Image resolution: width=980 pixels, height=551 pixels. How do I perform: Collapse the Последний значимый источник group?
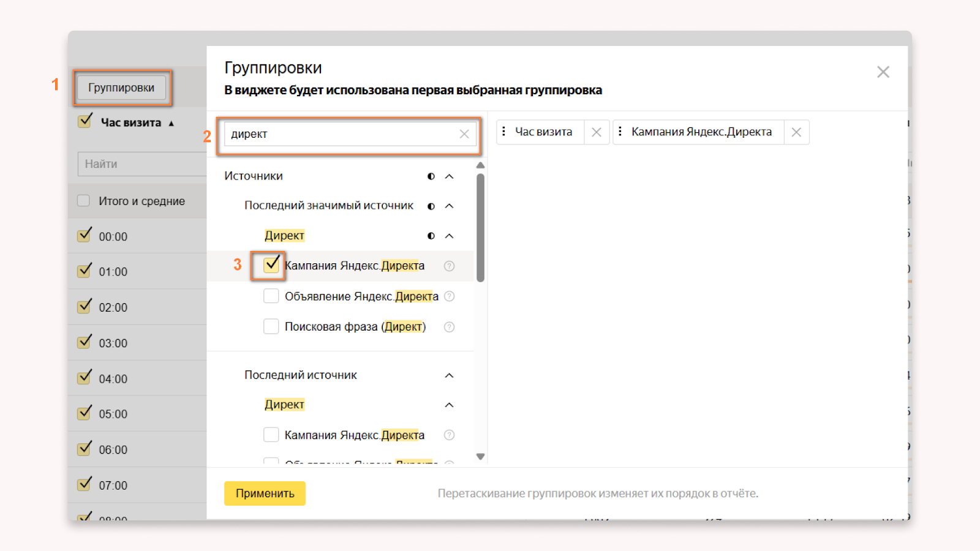pyautogui.click(x=449, y=206)
